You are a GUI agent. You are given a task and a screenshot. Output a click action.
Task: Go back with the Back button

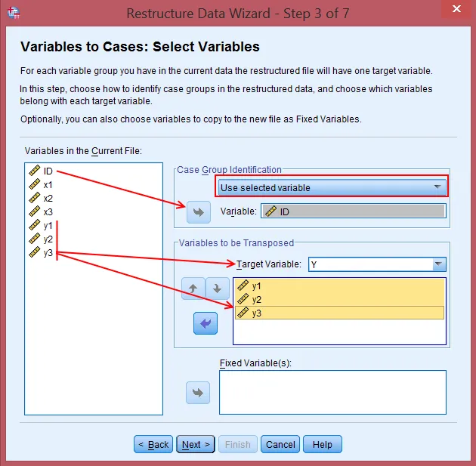click(x=153, y=444)
